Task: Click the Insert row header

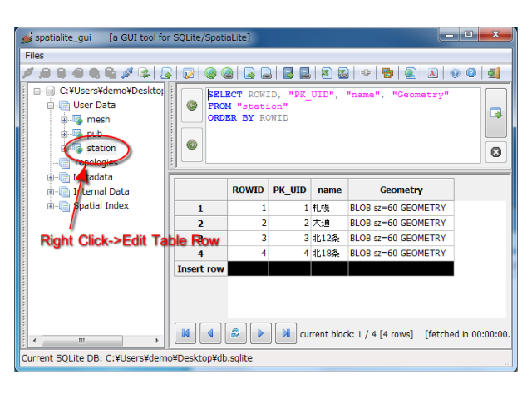Action: click(x=201, y=268)
